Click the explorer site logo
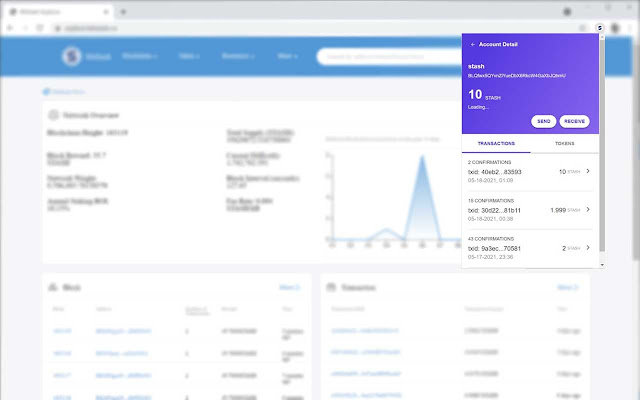640x400 pixels. 71,56
